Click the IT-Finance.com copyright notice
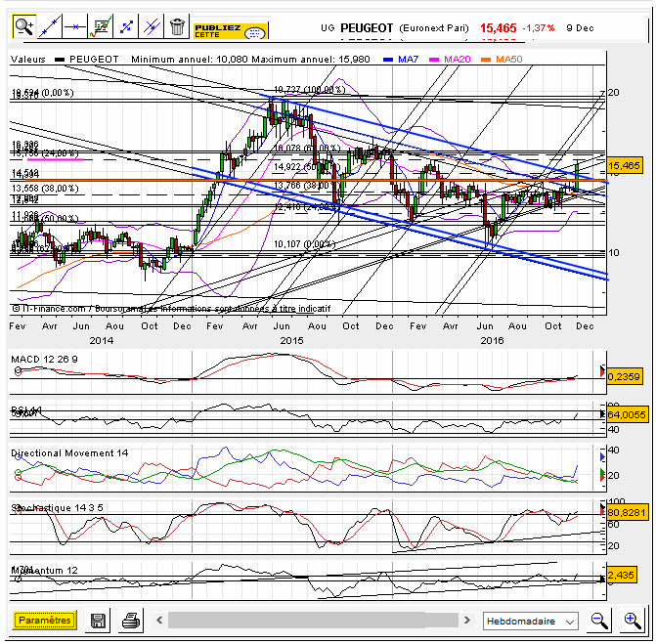 coord(171,309)
